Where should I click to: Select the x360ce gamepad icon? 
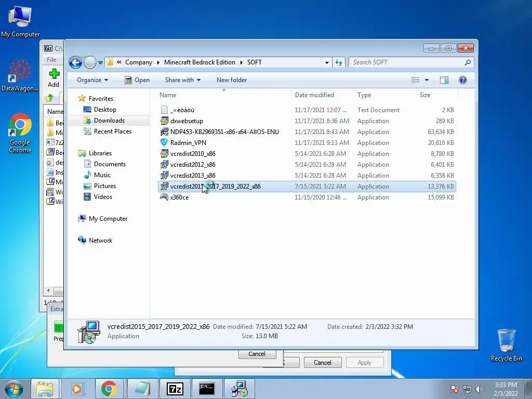pos(164,197)
